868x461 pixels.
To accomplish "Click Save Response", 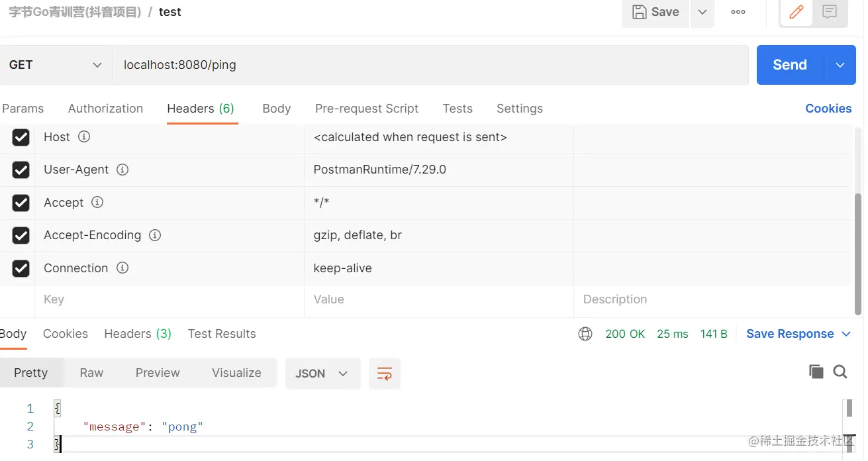I will 790,334.
